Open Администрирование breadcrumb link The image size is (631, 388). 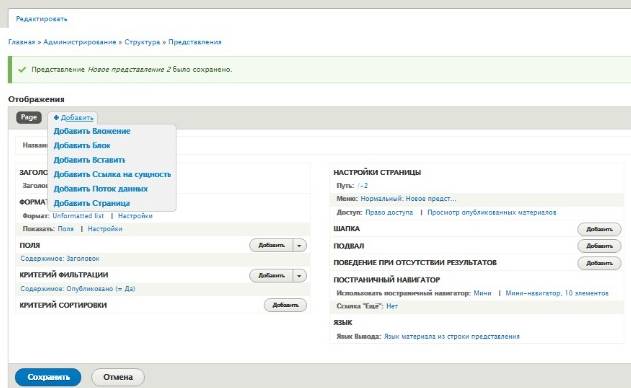tap(80, 42)
